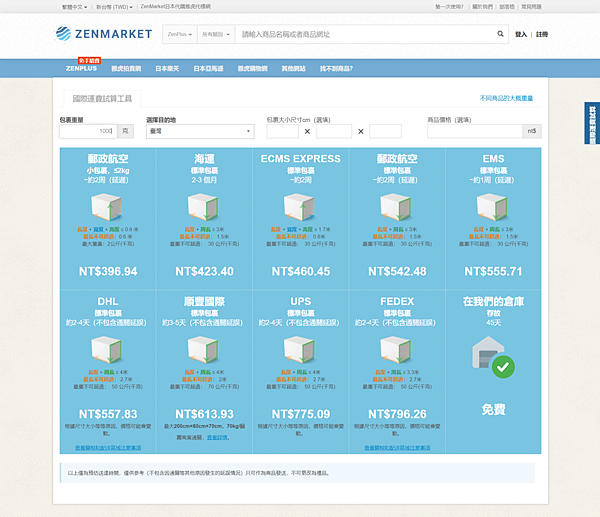Click the search magnifier icon

pos(500,34)
